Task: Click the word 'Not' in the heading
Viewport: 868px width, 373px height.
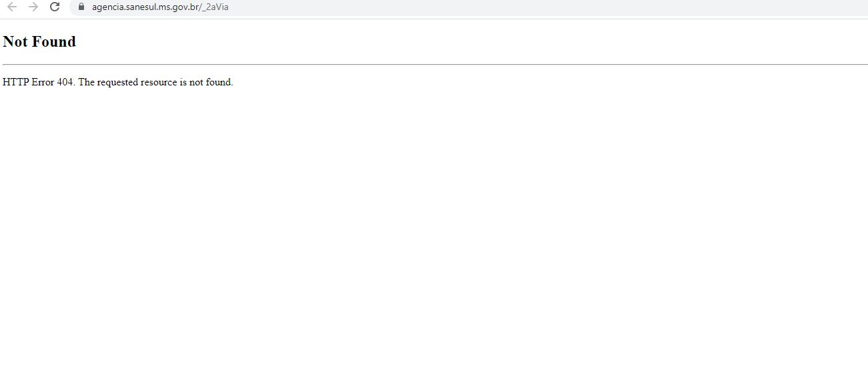Action: (15, 41)
